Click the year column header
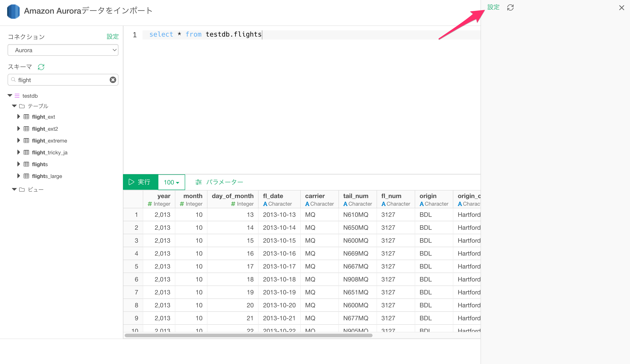The width and height of the screenshot is (630, 364). coord(159,199)
